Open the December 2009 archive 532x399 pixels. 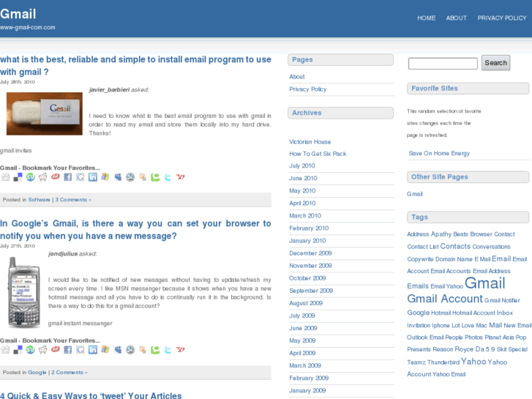pyautogui.click(x=310, y=253)
